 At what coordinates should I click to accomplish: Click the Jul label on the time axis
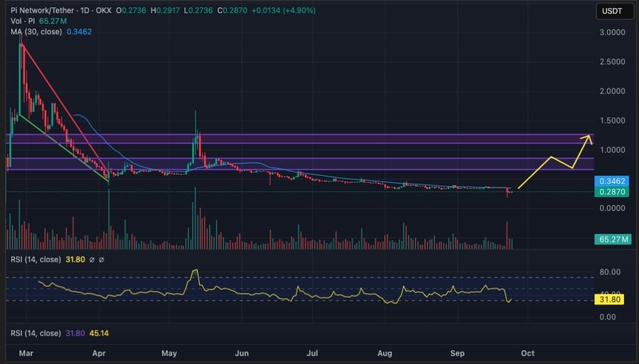313,353
